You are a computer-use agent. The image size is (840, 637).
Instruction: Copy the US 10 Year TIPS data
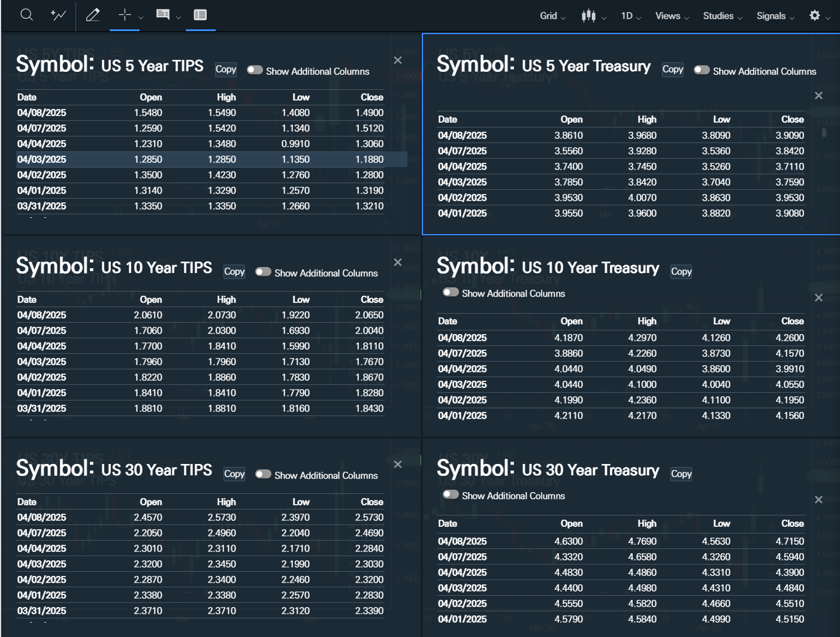pos(234,272)
